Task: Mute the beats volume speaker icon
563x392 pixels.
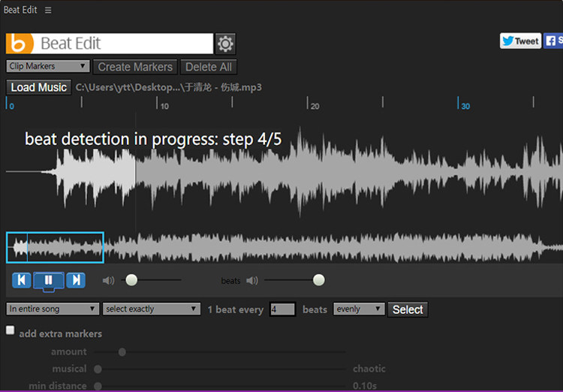Action: coord(252,281)
